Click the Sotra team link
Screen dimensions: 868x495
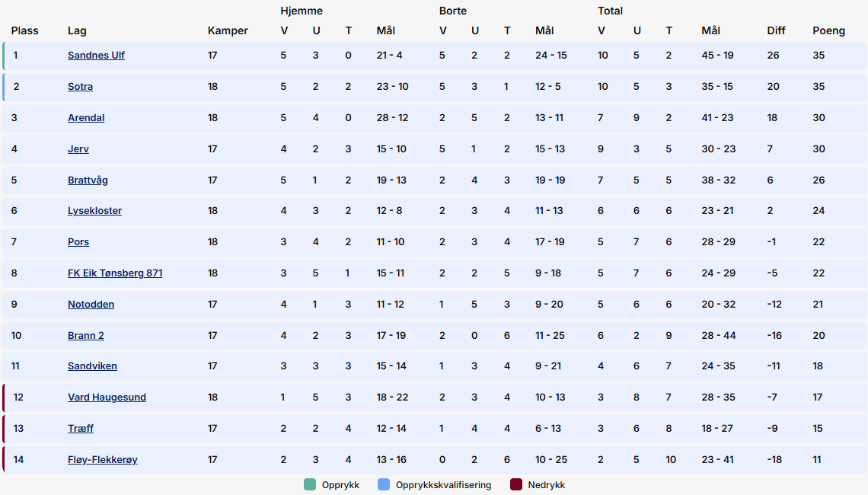[x=80, y=87]
